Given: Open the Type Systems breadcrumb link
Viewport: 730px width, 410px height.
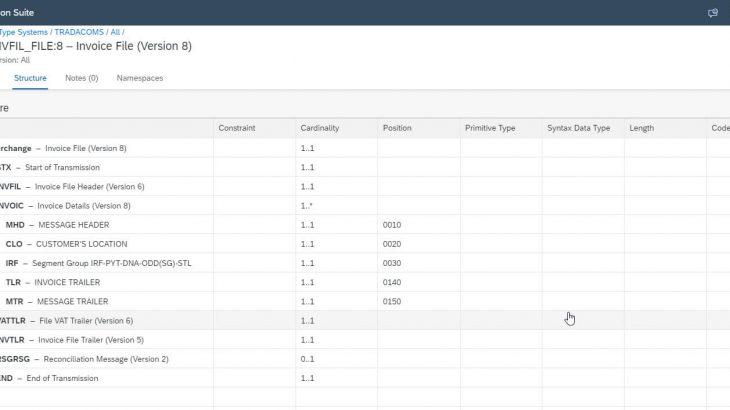Looking at the screenshot, I should coord(23,32).
